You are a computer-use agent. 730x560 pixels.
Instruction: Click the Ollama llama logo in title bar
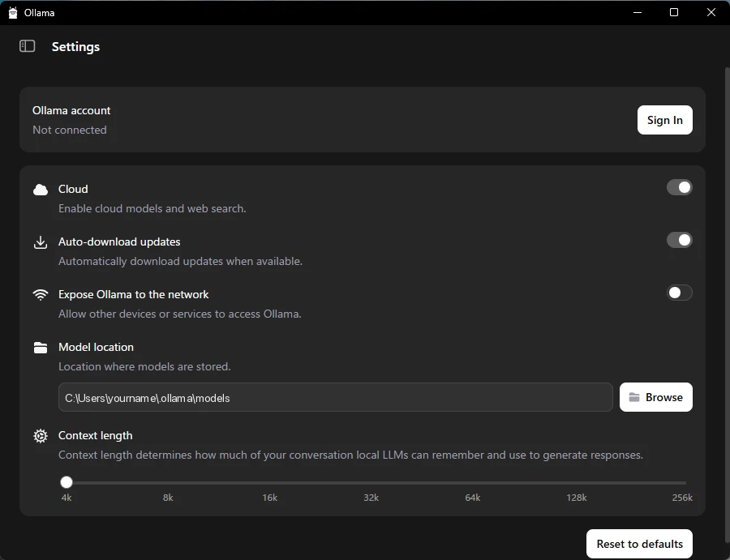click(x=13, y=12)
